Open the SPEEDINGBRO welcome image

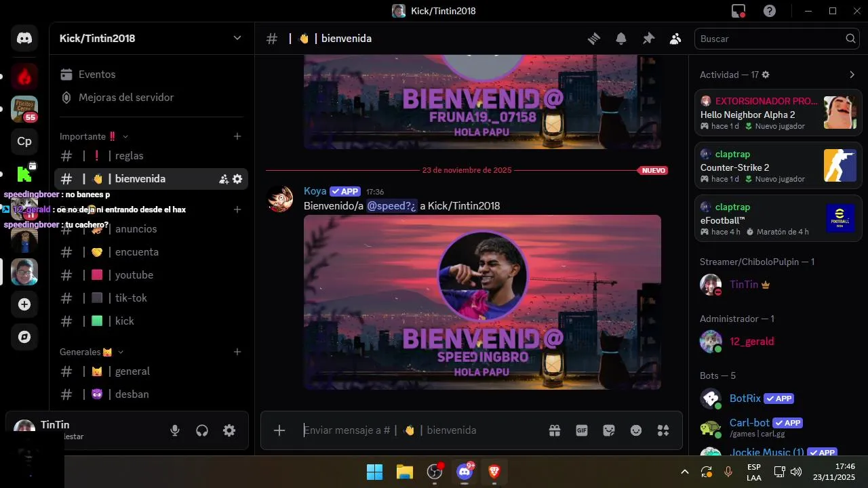coord(482,302)
